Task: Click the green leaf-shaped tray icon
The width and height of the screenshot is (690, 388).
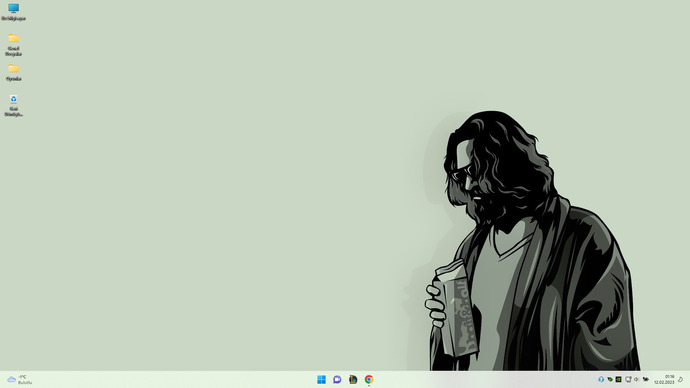Action: [x=609, y=379]
